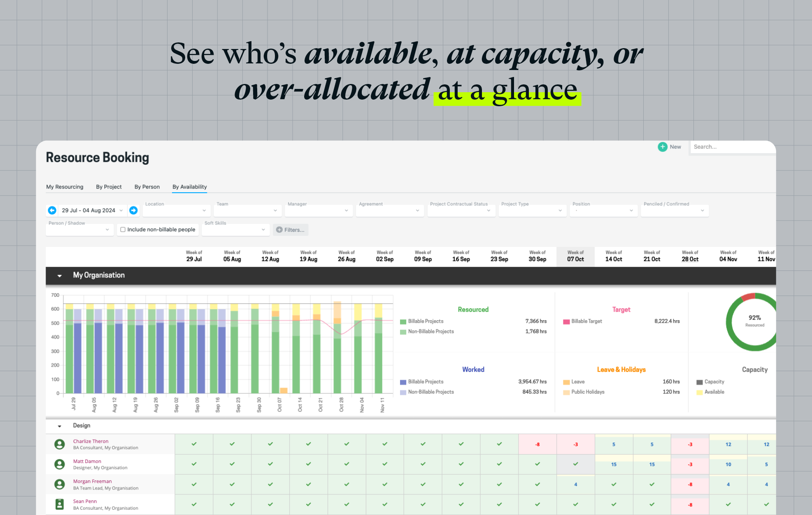Switch to By Project view
812x515 pixels.
[108, 187]
